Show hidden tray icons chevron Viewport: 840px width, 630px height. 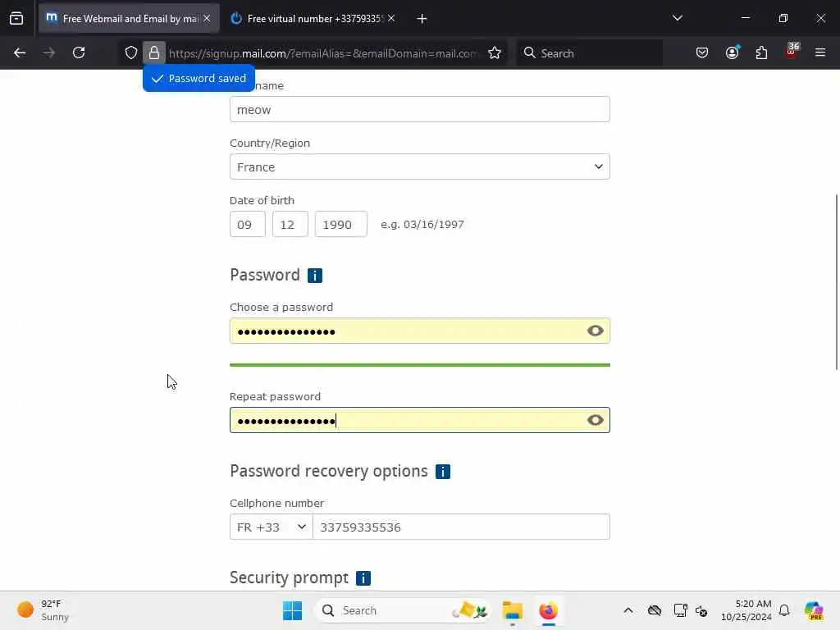click(628, 610)
